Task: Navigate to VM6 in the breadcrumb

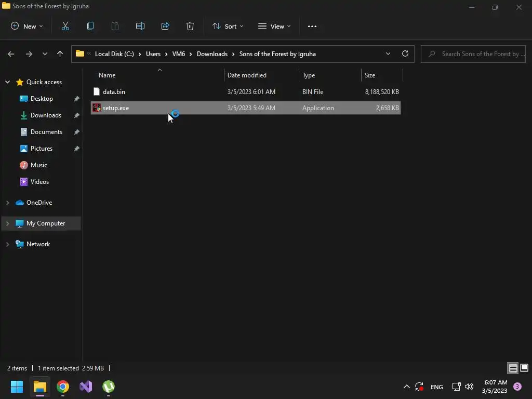Action: click(179, 54)
